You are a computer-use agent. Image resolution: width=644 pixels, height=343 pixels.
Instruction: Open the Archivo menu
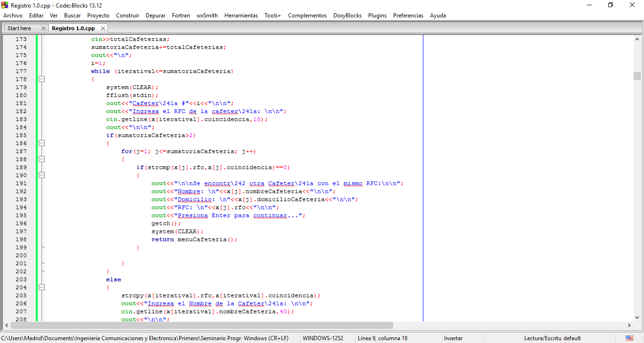coord(13,16)
